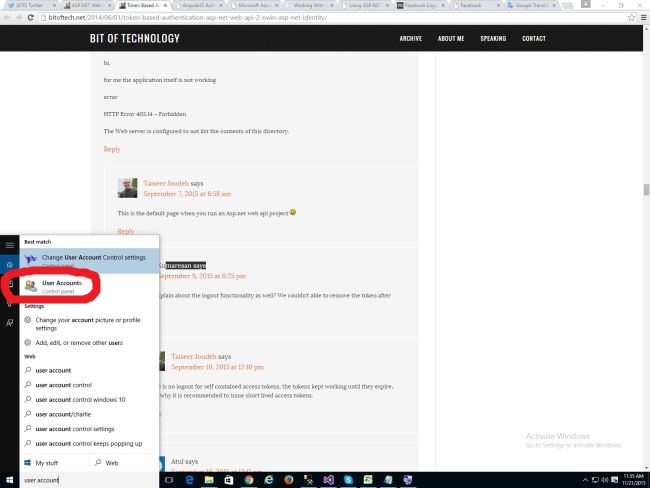Open network status in the system tray
The width and height of the screenshot is (650, 488).
(595, 480)
